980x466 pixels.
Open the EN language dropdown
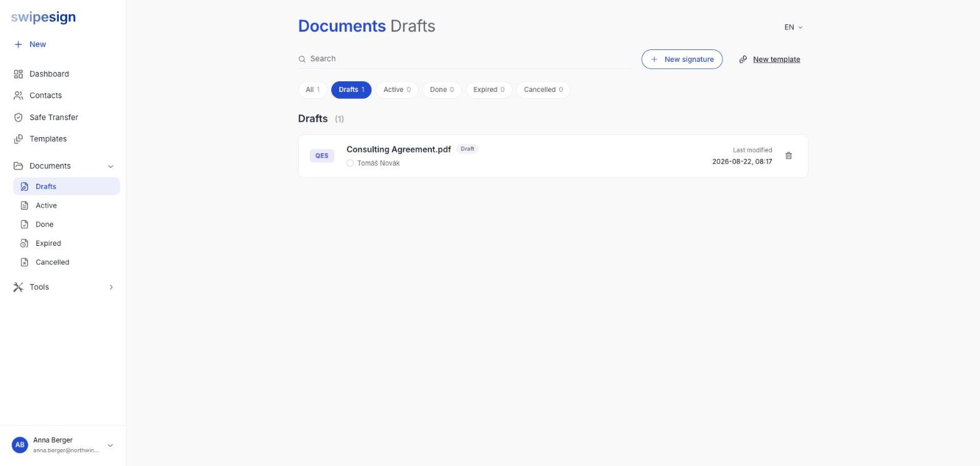click(793, 28)
